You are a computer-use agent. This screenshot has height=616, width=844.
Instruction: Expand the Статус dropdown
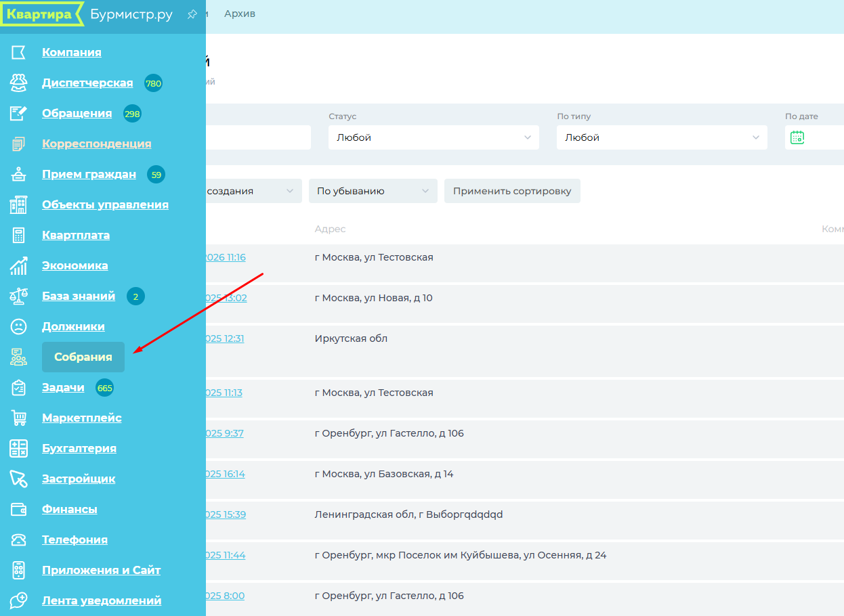434,137
